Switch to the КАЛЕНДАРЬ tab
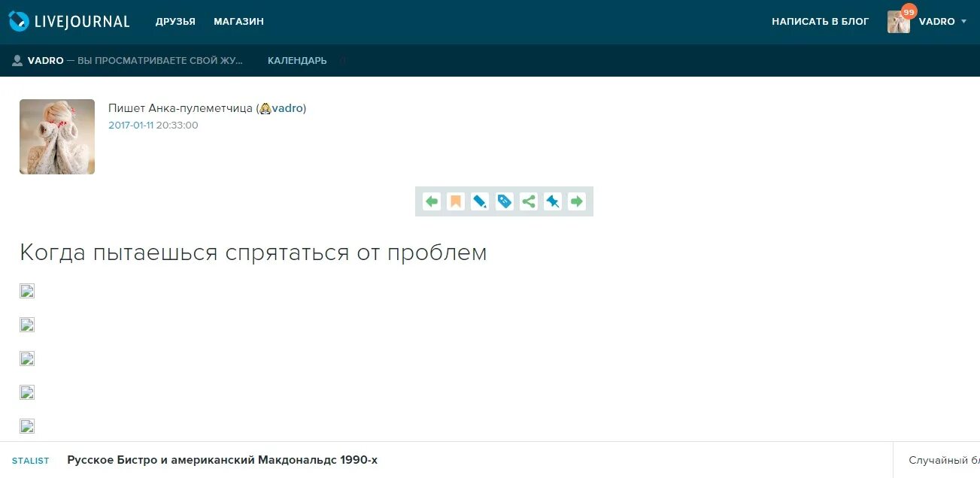This screenshot has width=980, height=478. pos(296,60)
